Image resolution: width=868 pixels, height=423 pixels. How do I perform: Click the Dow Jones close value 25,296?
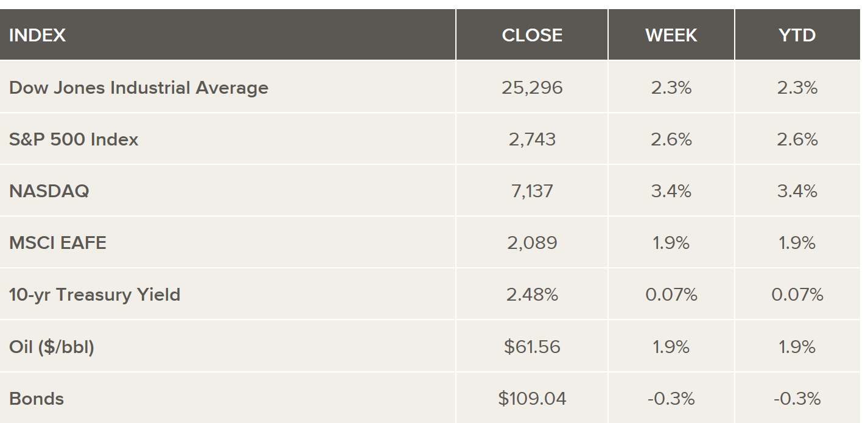[532, 88]
